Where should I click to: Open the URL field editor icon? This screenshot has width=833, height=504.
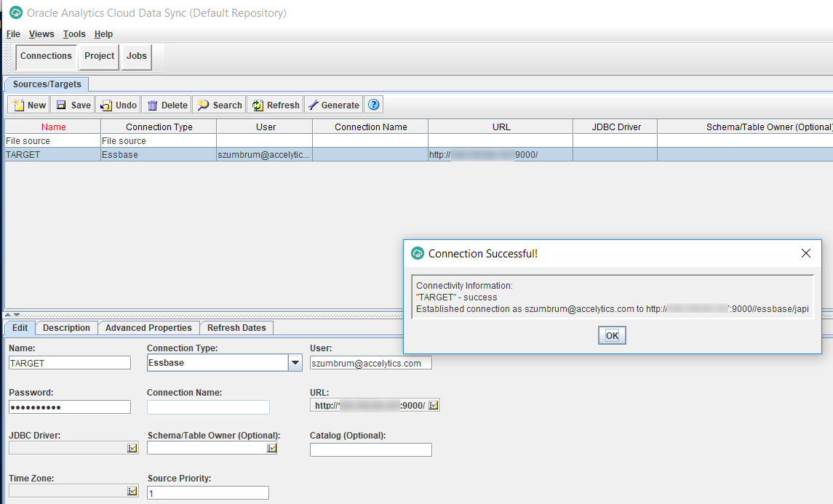point(434,406)
